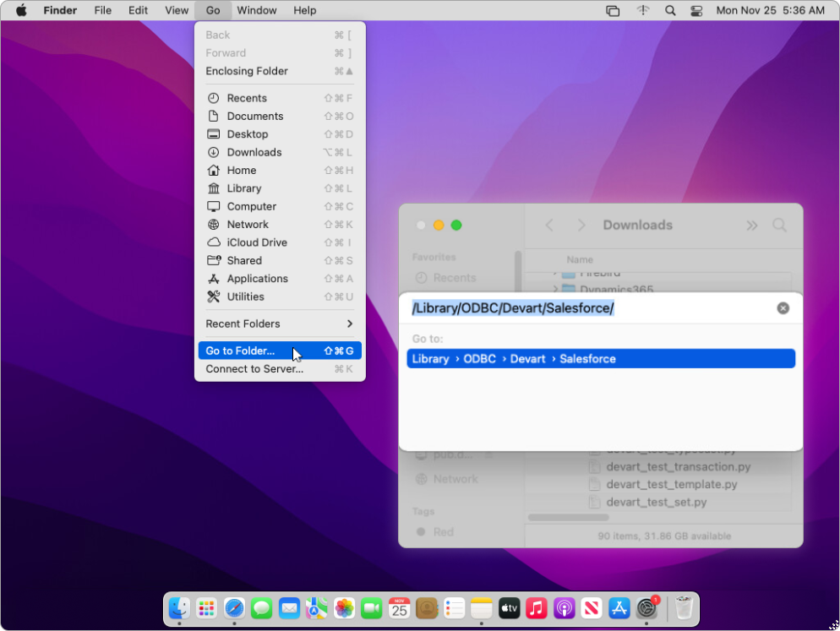Open the Trash from the Dock
Image resolution: width=840 pixels, height=631 pixels.
685,607
